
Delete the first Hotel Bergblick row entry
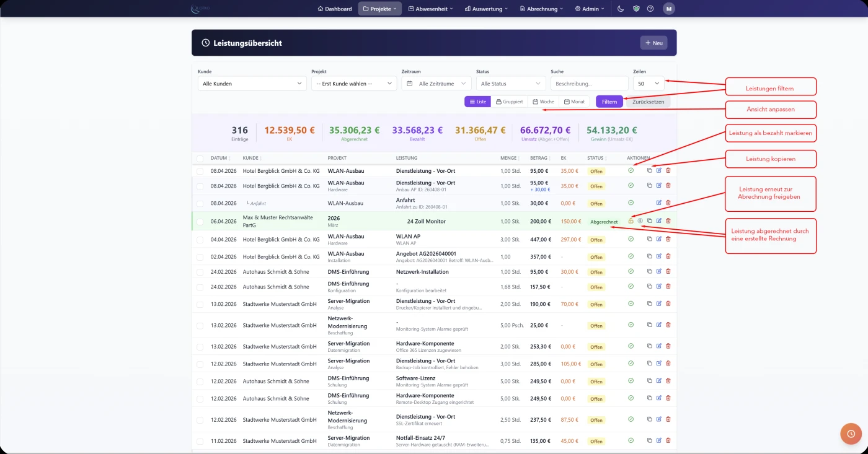tap(668, 170)
